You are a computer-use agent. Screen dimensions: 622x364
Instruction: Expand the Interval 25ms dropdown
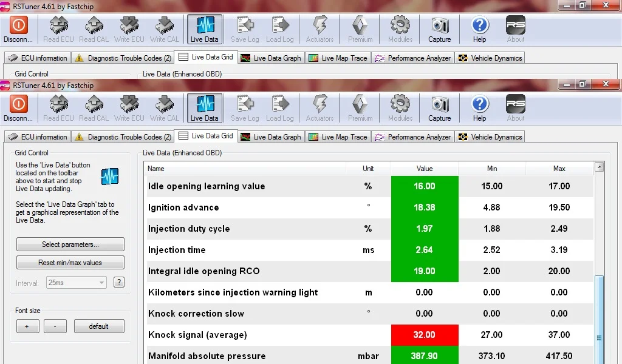(x=77, y=283)
